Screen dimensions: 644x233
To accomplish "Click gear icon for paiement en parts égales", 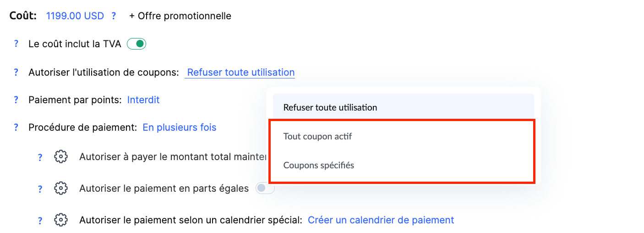I will pyautogui.click(x=60, y=189).
